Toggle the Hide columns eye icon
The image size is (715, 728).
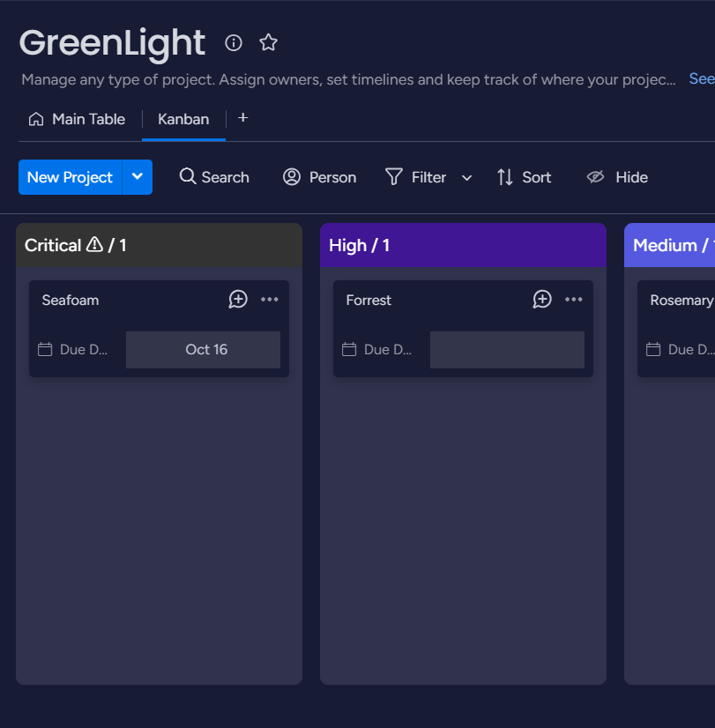(595, 177)
